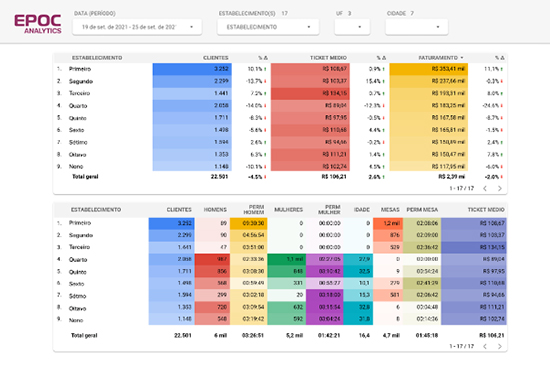550x365 pixels.
Task: Open the UF filter dropdown
Action: (x=352, y=27)
